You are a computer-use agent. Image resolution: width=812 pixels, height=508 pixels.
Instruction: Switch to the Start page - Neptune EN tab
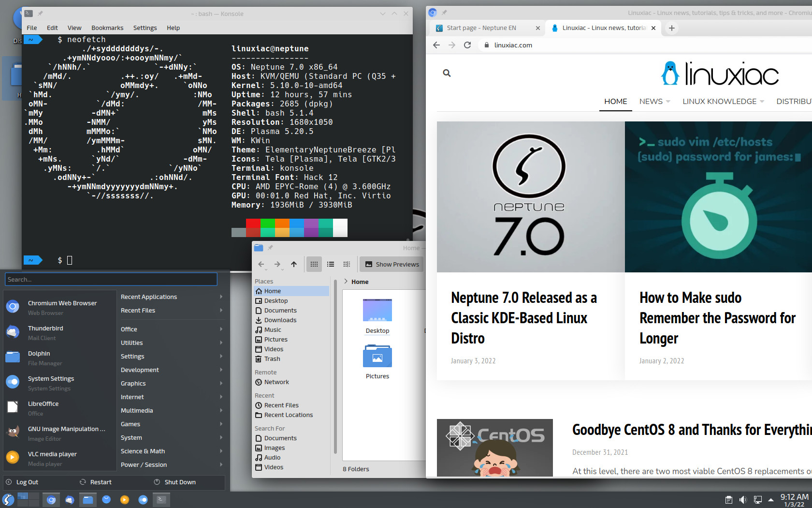[487, 28]
